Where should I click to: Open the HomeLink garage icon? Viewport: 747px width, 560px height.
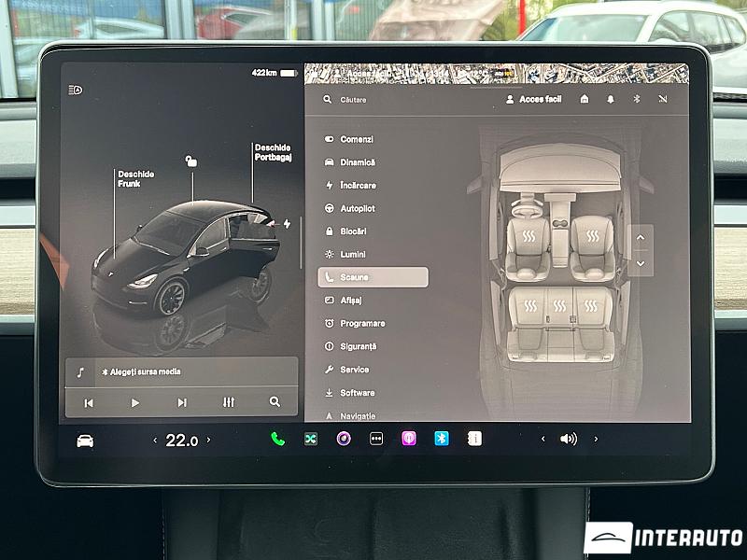(x=585, y=99)
